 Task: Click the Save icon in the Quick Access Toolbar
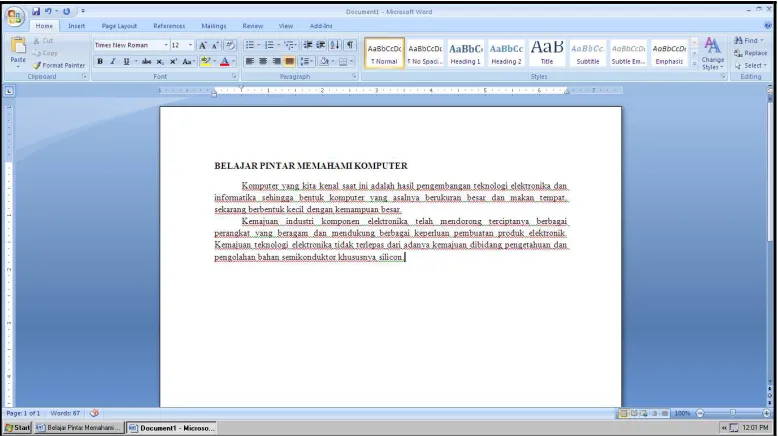tap(36, 11)
